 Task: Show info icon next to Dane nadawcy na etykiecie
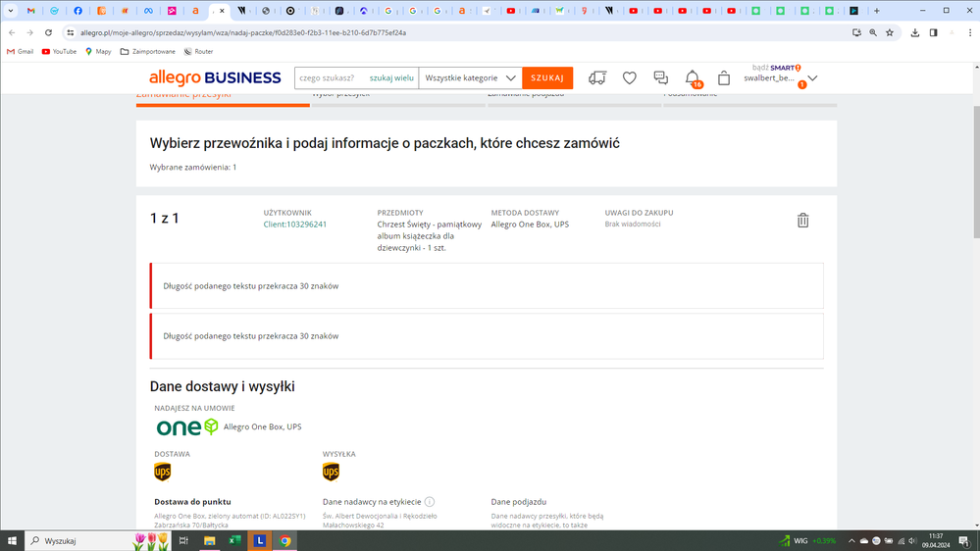pos(430,502)
